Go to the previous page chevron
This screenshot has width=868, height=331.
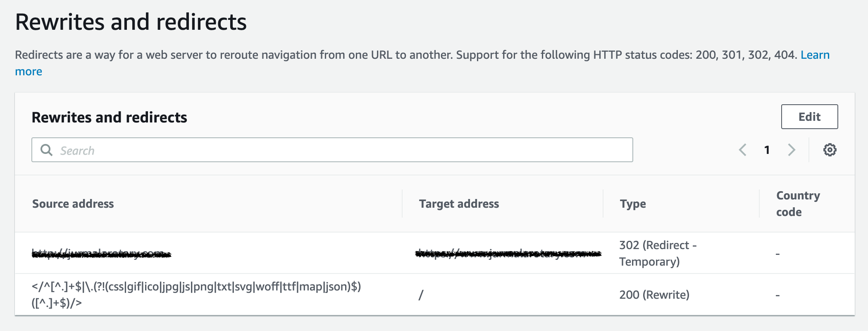743,150
